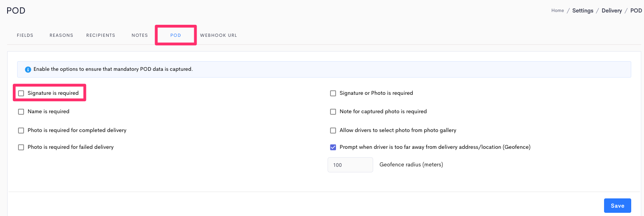Select the POD tab
The image size is (644, 216).
(x=176, y=35)
